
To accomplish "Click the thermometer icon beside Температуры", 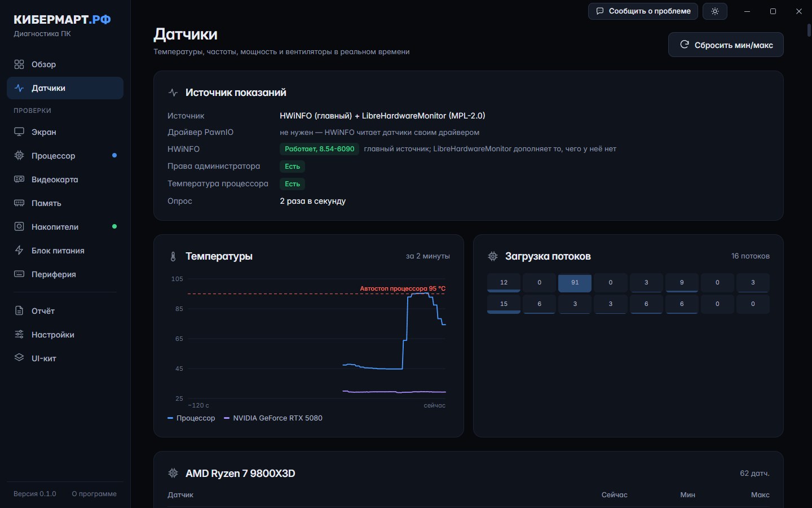I will coord(173,257).
